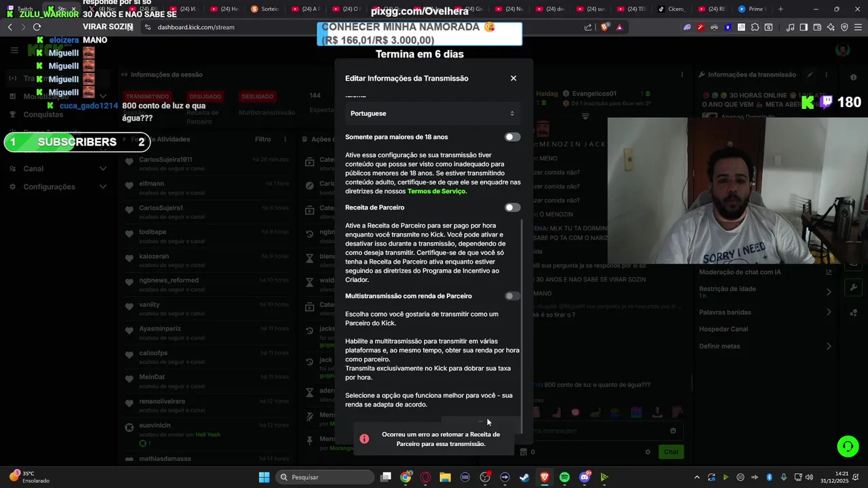Open Moderação de chat com IA external link
Viewport: 868px width, 488px height.
[x=829, y=272]
